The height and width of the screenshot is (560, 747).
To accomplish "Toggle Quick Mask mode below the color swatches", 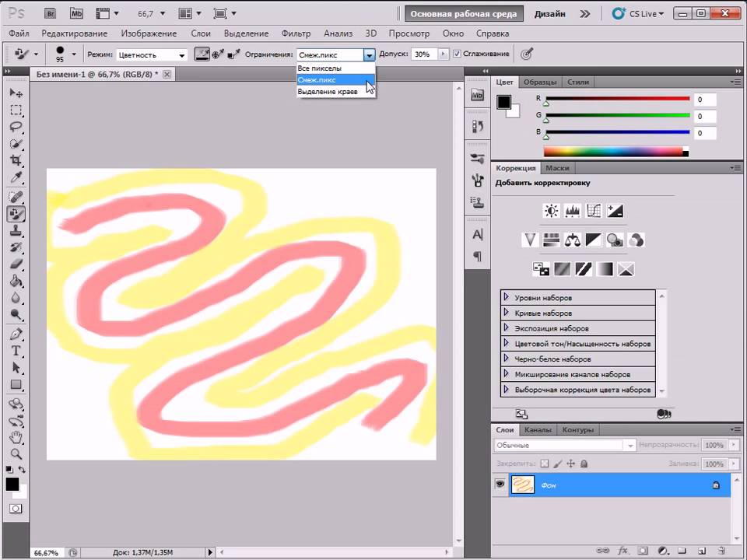I will click(x=16, y=509).
